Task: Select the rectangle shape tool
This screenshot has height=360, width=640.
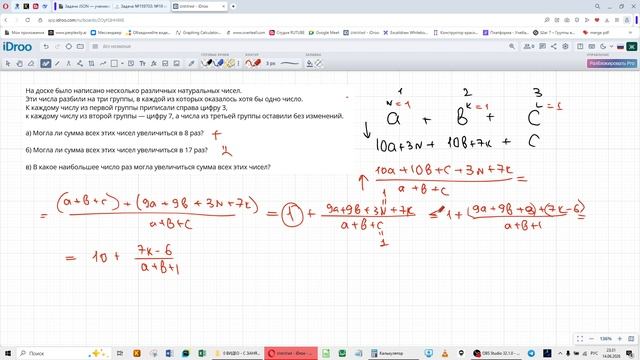Action: [114, 63]
